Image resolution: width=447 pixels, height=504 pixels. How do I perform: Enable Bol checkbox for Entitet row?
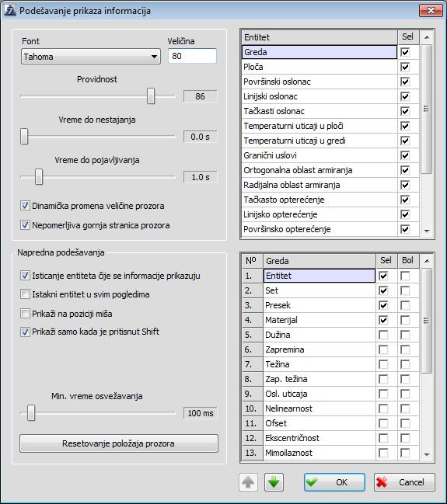click(x=405, y=276)
